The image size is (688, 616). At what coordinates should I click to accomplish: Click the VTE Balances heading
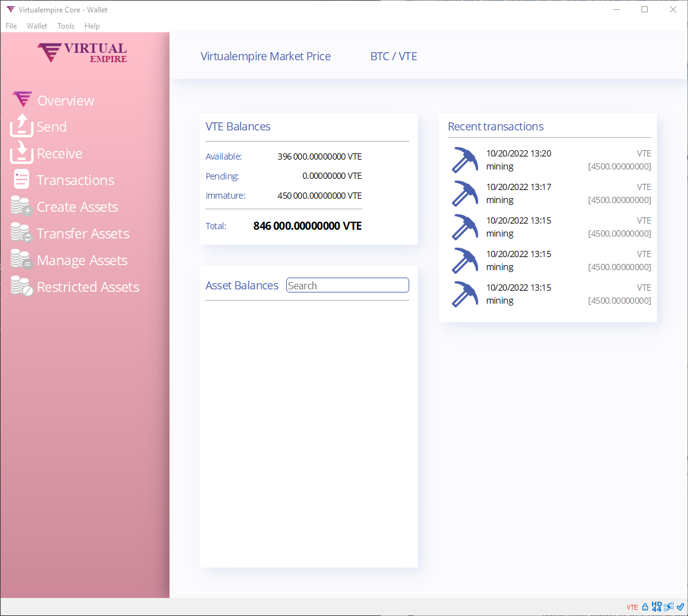coord(238,126)
